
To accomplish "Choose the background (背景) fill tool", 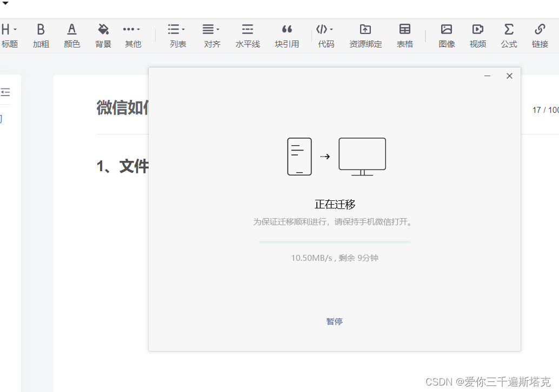I will point(103,36).
